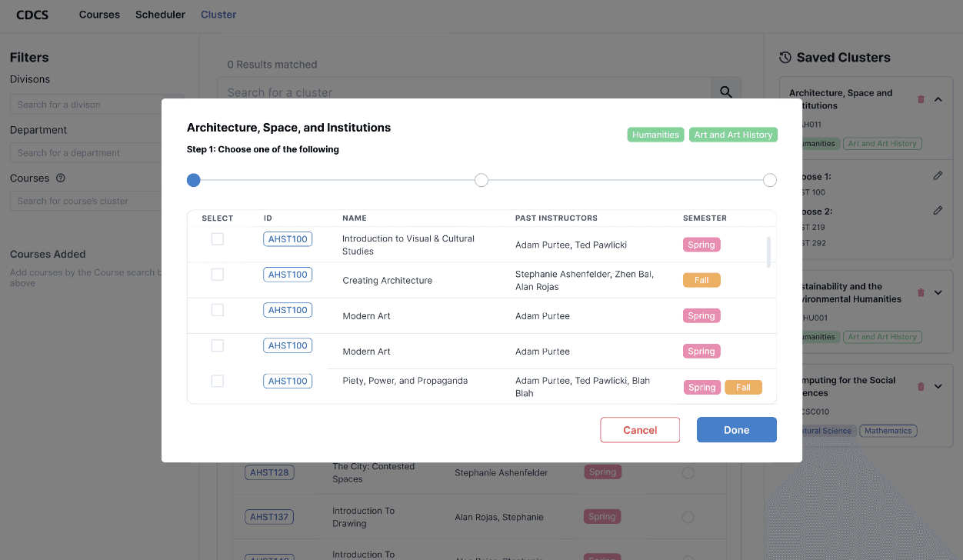Click the AHST128 course badge in background table
The width and height of the screenshot is (963, 560).
click(x=269, y=472)
